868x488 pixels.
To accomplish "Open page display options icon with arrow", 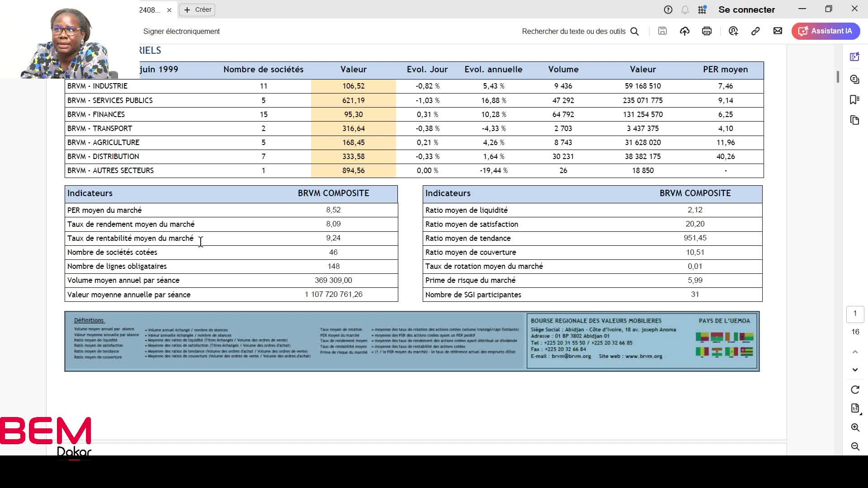I will click(855, 408).
